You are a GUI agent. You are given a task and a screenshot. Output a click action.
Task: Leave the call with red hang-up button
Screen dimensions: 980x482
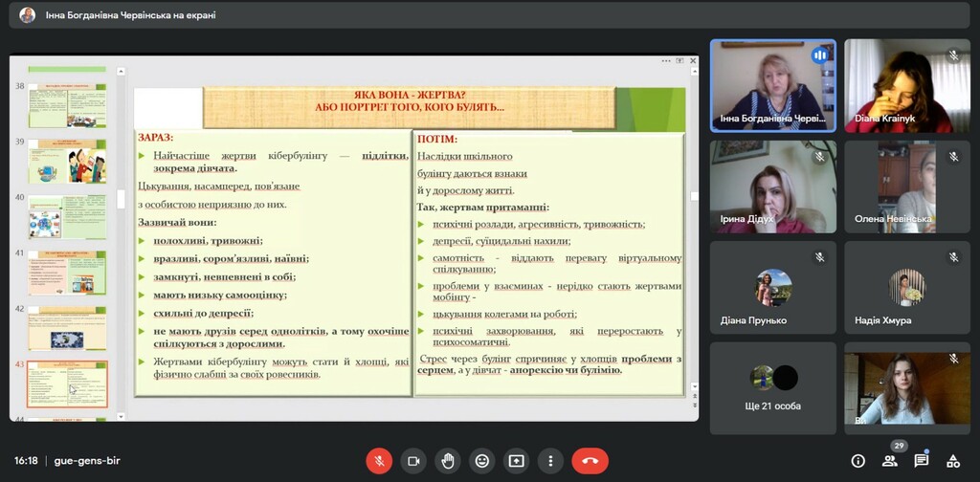[590, 461]
